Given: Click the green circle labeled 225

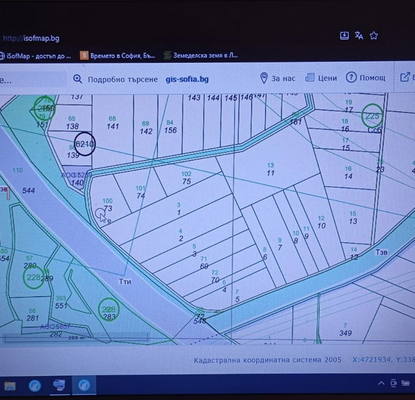Looking at the screenshot, I should pos(372,116).
